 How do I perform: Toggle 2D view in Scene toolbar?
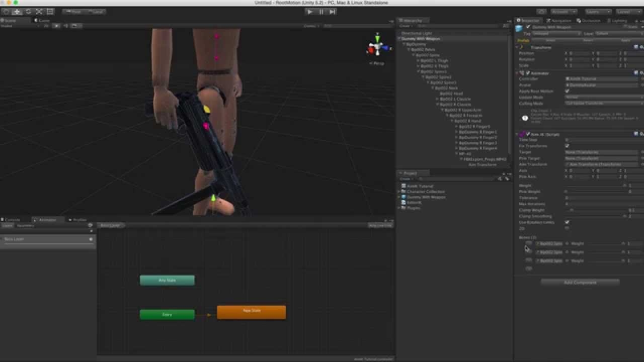[x=46, y=26]
